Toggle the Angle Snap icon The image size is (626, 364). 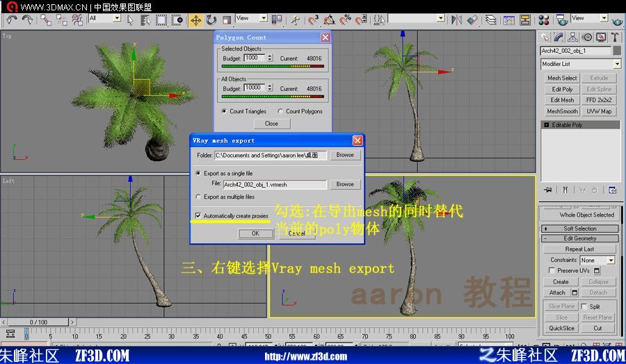330,20
